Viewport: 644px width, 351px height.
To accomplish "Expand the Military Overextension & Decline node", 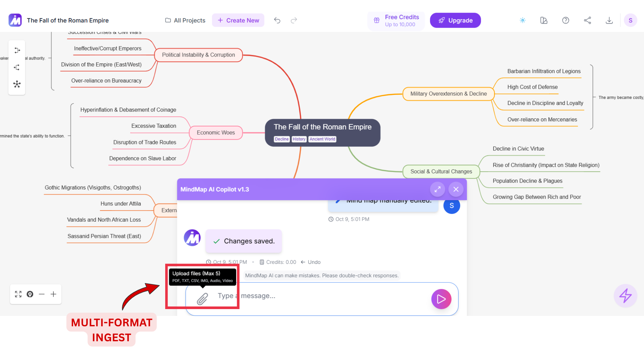I will (449, 94).
